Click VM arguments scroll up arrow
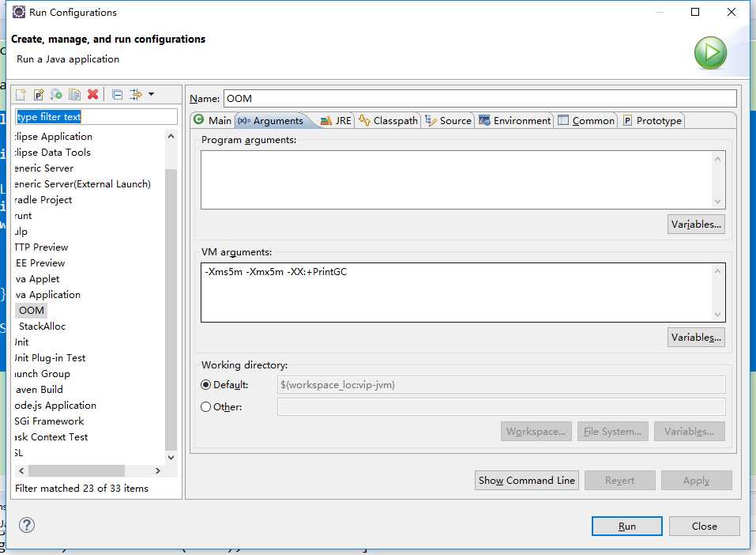Screen dimensions: 756x555 (718, 272)
